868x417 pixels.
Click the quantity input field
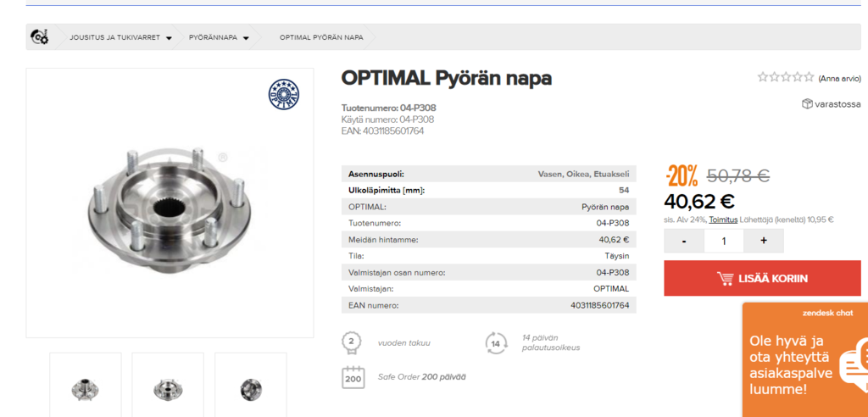tap(723, 241)
